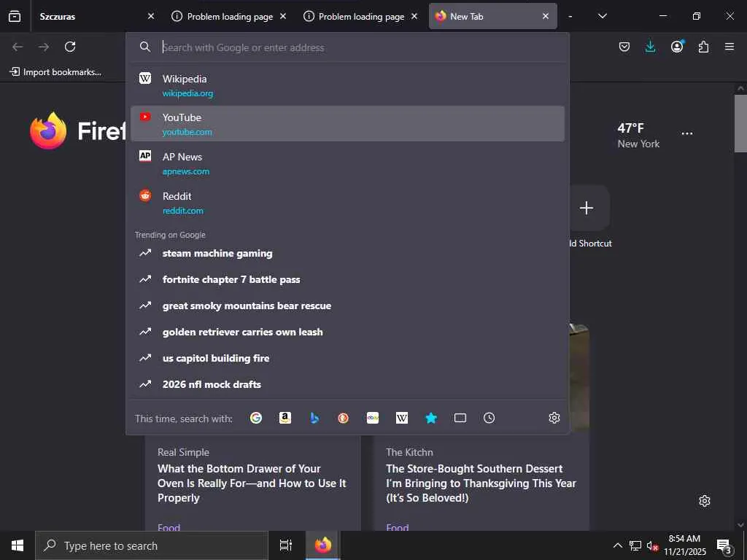Select the New Tab tab
This screenshot has width=747, height=560.
click(492, 16)
